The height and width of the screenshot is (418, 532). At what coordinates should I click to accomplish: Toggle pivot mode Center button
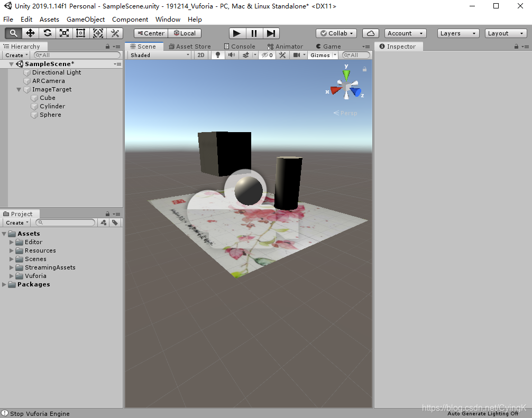coord(151,33)
